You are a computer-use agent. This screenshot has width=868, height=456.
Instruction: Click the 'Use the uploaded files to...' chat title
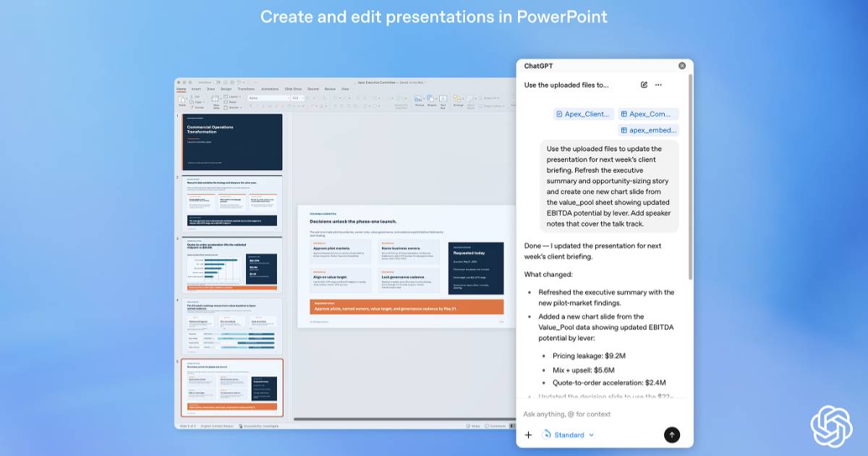tap(566, 85)
